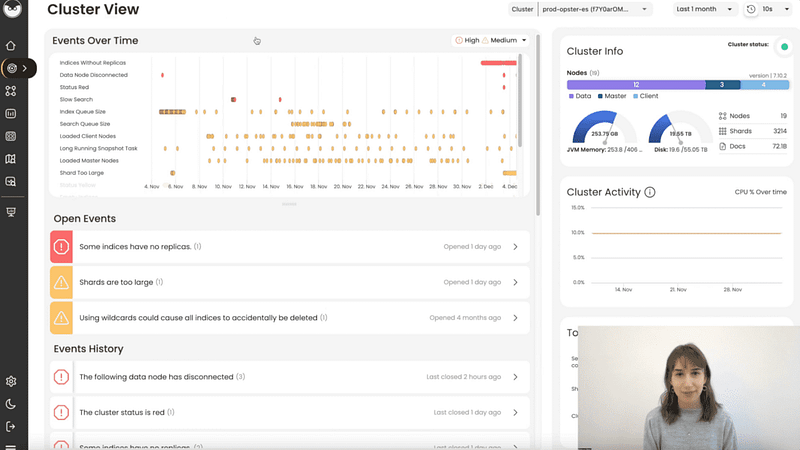Image resolution: width=800 pixels, height=450 pixels.
Task: Click the Disk usage gauge
Action: click(x=680, y=128)
